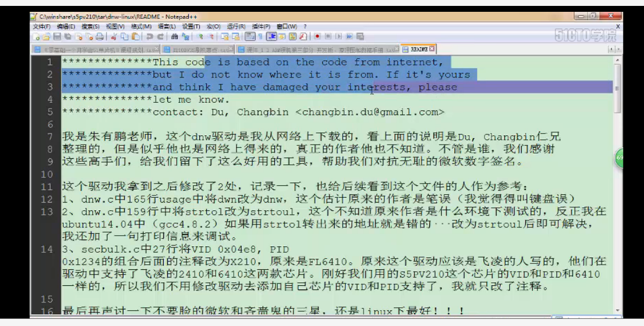Image resolution: width=644 pixels, height=326 pixels.
Task: Toggle Word Wrap toolbar button
Action: coord(250,37)
